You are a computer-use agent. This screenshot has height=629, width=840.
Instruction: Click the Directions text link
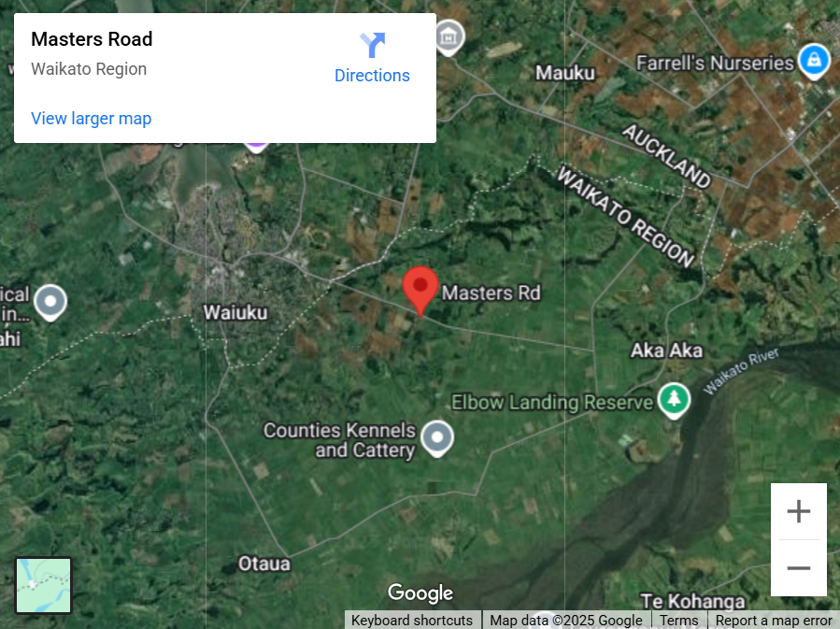point(372,76)
